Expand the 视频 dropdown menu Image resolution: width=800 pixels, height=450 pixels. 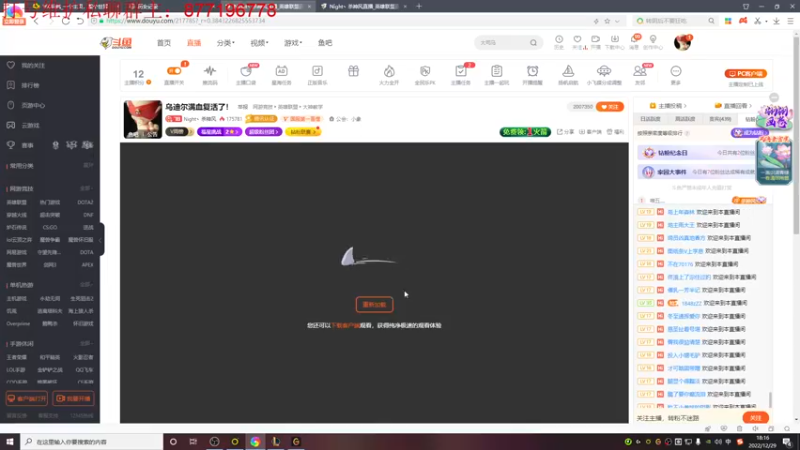tap(259, 43)
